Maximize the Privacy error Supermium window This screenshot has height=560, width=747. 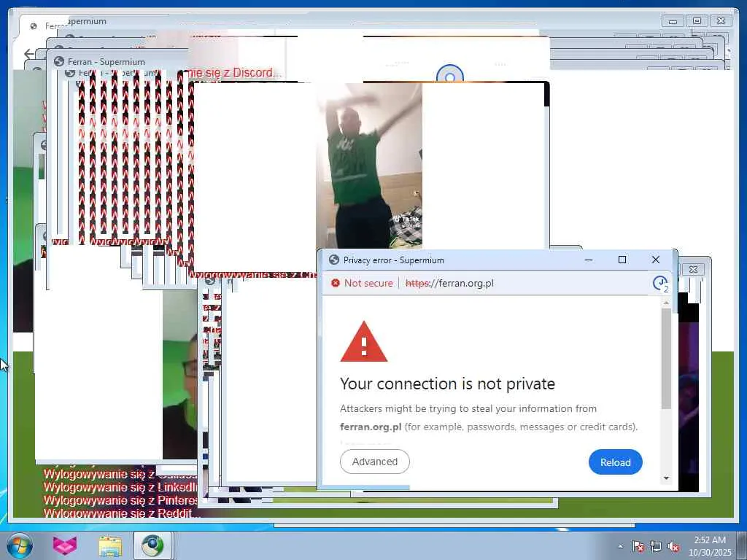(622, 260)
